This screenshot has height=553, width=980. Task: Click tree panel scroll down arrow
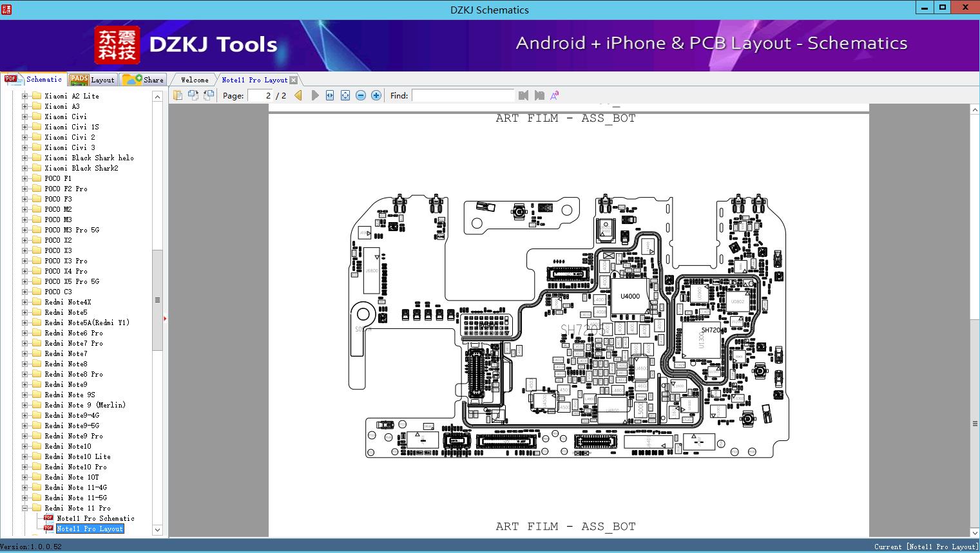(157, 530)
